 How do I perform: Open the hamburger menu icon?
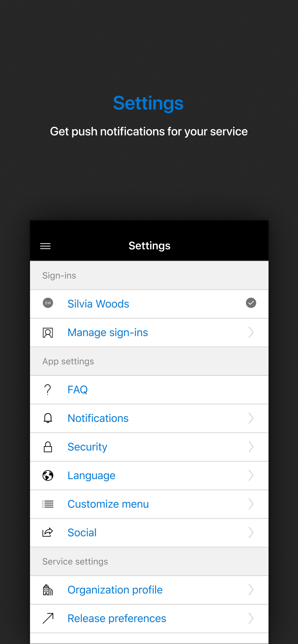point(45,246)
